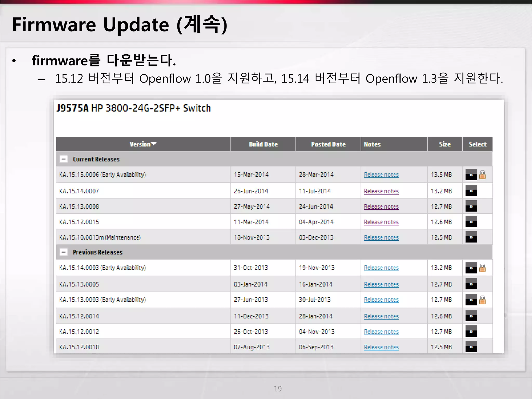Open Release notes for KA.15.14.0003

[381, 268]
